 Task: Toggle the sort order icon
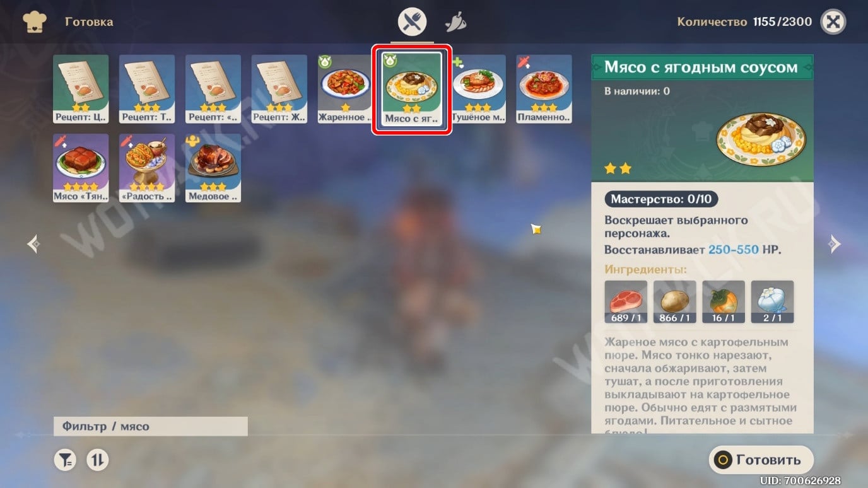pos(97,460)
